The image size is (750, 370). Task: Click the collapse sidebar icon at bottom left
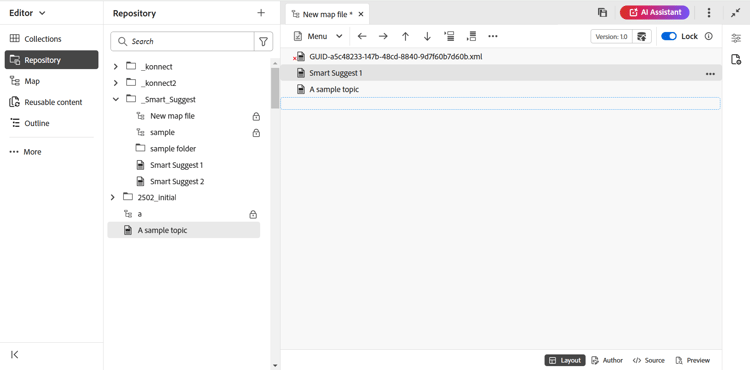pos(15,354)
